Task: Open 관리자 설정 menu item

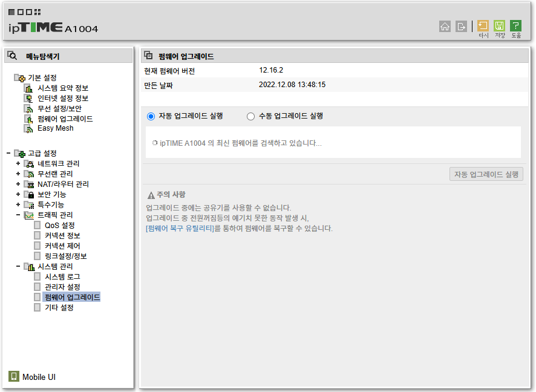Action: click(x=62, y=287)
